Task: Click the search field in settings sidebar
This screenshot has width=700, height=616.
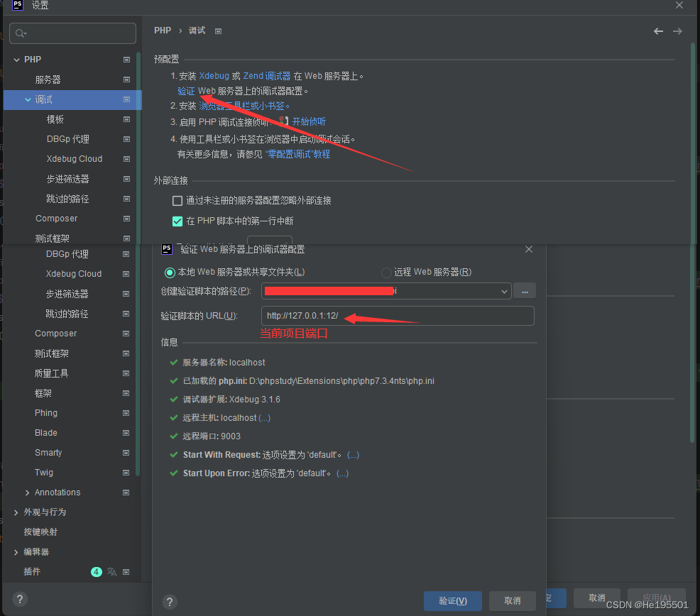Action: click(72, 33)
